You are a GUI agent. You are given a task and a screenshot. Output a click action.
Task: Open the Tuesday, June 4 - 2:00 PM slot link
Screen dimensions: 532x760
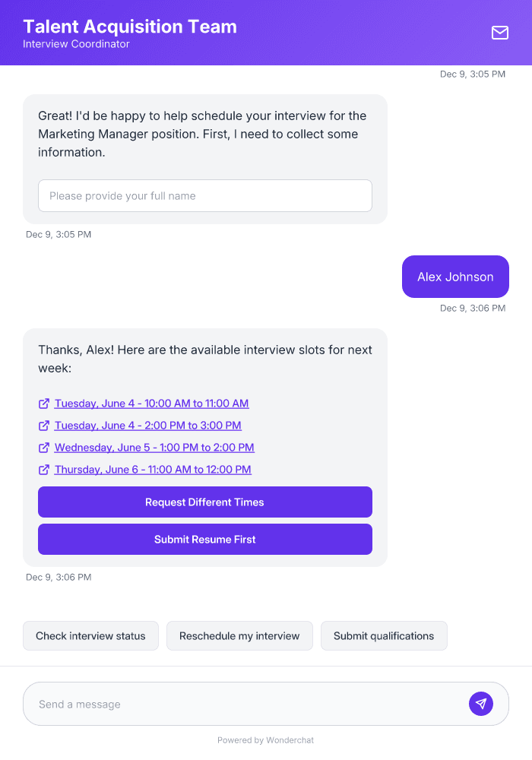click(147, 426)
